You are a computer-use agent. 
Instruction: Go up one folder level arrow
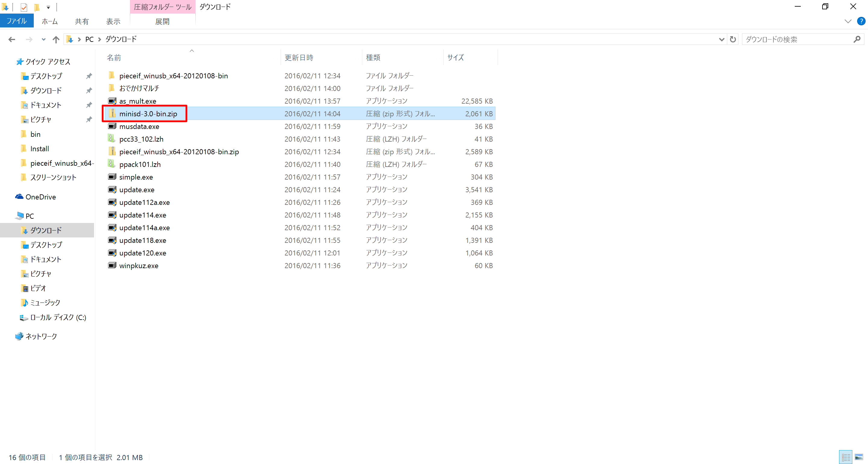[x=56, y=39]
